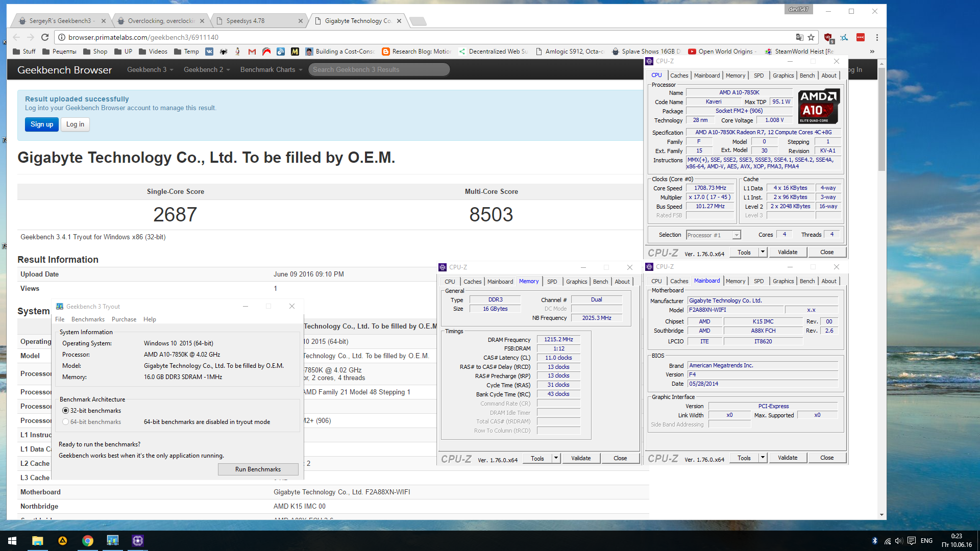Expand Tools arrow in Mainboard CPU-Z window
The width and height of the screenshot is (980, 551).
763,458
